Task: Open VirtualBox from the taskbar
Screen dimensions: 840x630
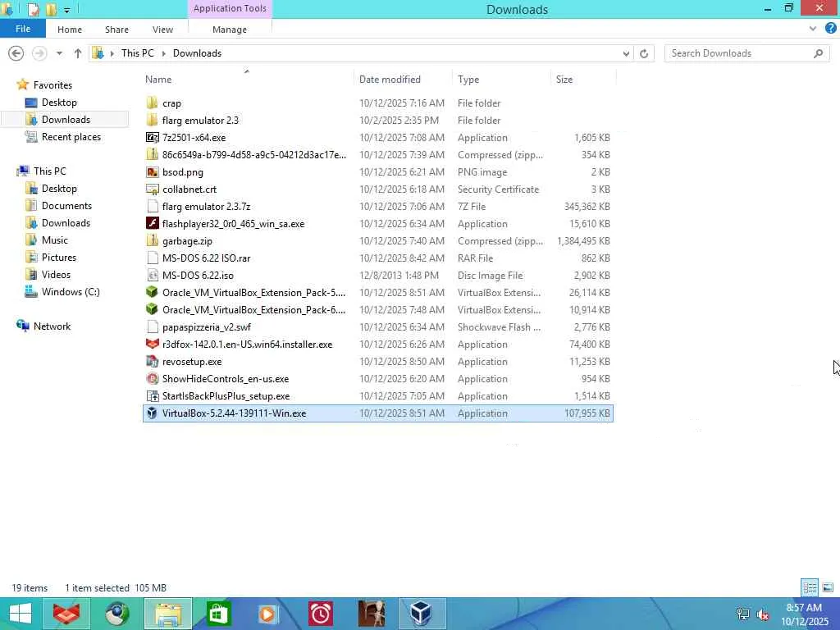Action: click(422, 614)
